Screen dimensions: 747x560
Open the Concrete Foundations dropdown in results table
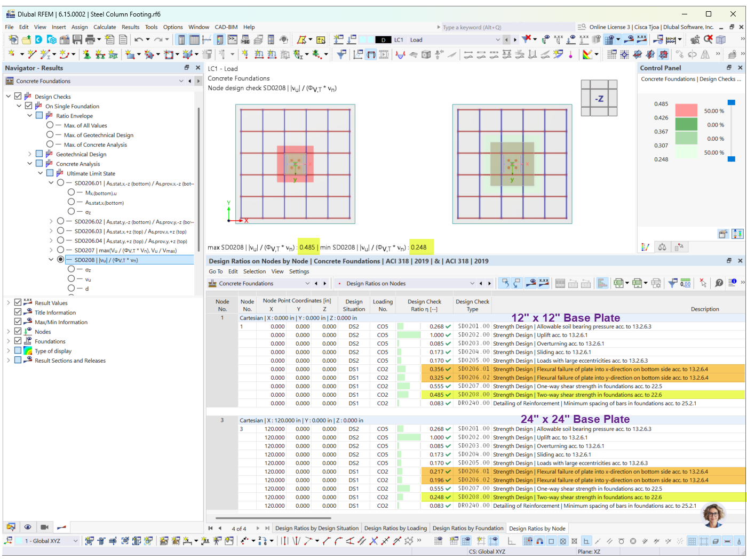point(307,283)
